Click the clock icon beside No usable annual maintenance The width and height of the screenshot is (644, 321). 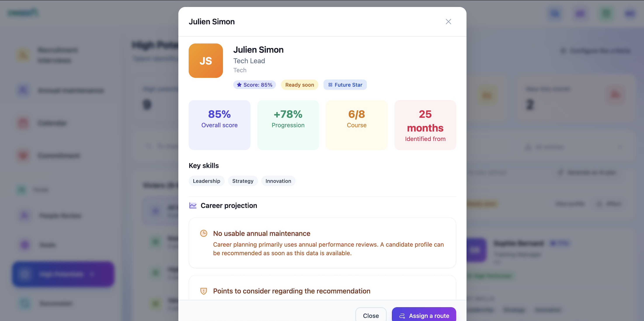click(204, 233)
